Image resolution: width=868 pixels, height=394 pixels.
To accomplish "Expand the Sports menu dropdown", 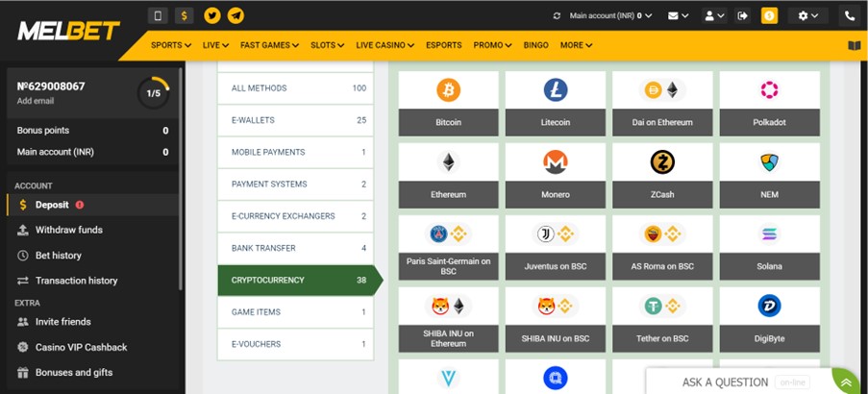I will click(171, 45).
